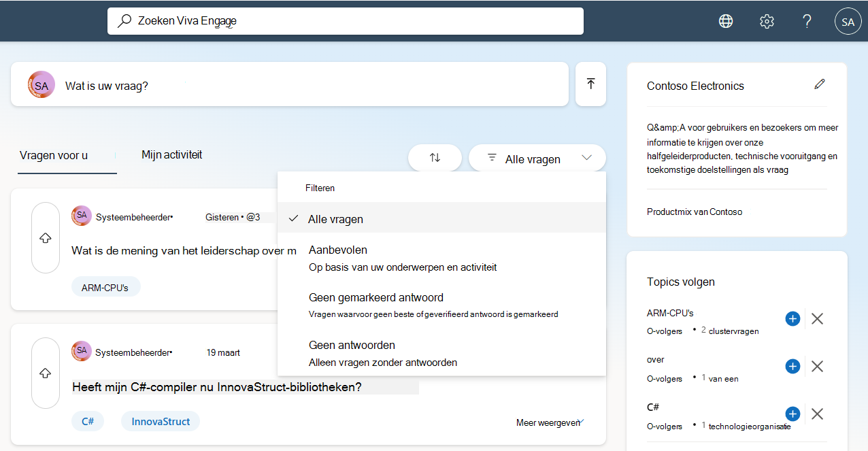Follow the 'over' topic with plus icon
This screenshot has width=868, height=451.
click(792, 366)
